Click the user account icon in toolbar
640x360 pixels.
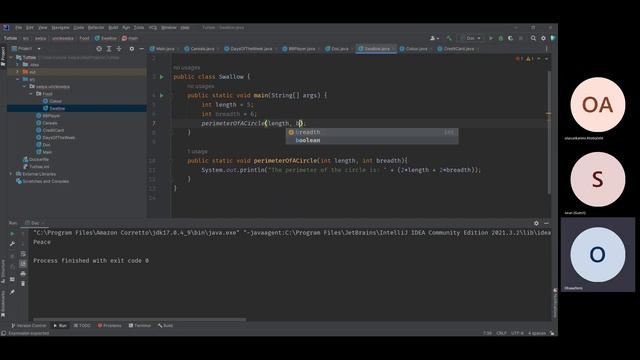(x=434, y=38)
